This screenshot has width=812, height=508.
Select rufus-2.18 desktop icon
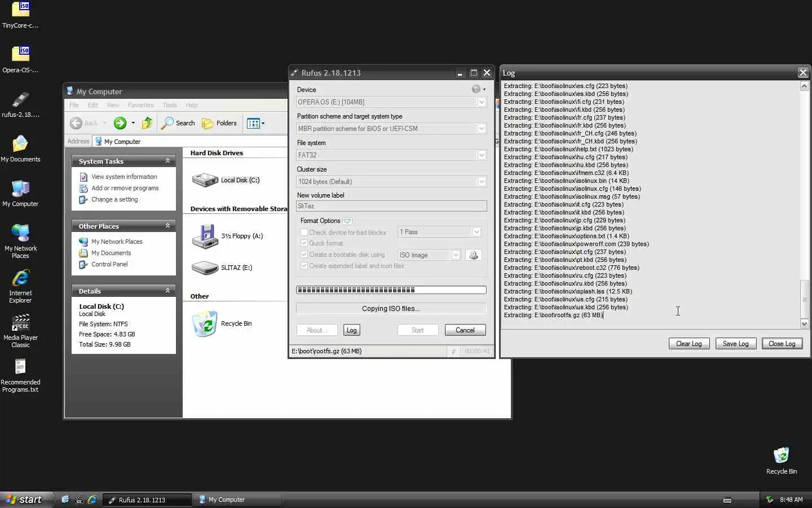[x=20, y=104]
